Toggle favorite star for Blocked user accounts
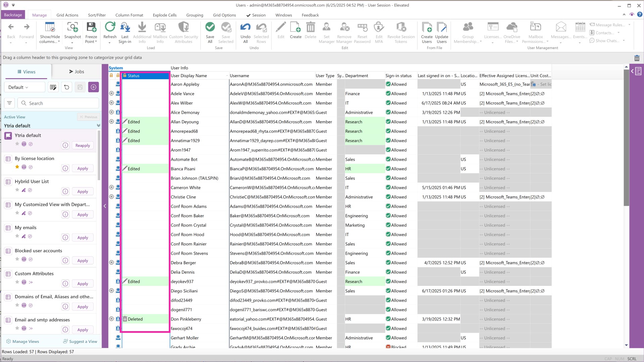644x362 pixels. pyautogui.click(x=17, y=259)
